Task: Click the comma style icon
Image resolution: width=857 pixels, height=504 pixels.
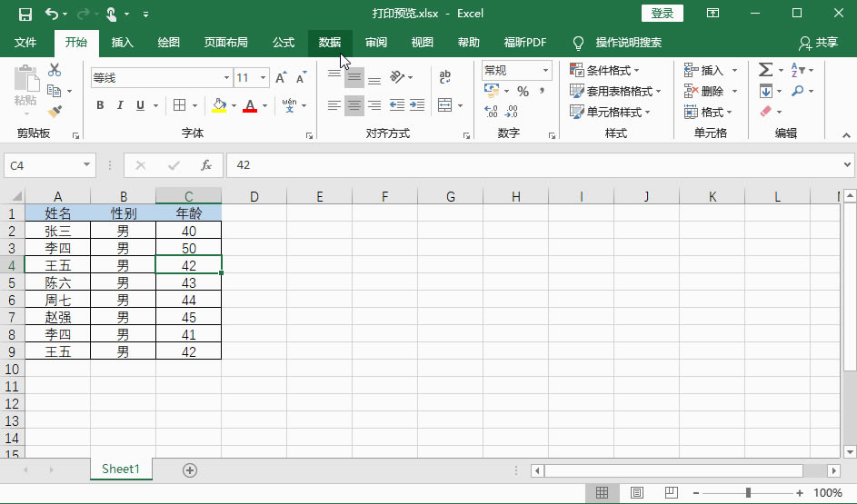Action: tap(543, 91)
